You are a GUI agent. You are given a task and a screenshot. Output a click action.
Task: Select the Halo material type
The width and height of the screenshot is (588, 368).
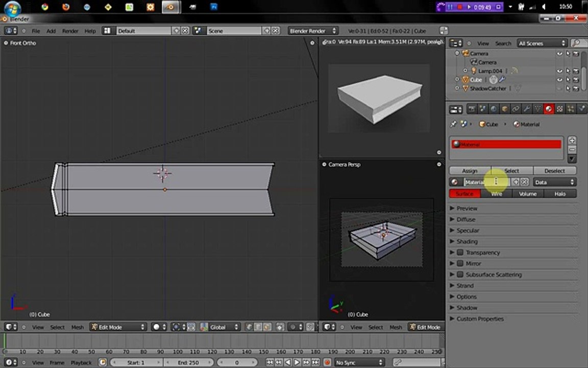[x=560, y=194]
